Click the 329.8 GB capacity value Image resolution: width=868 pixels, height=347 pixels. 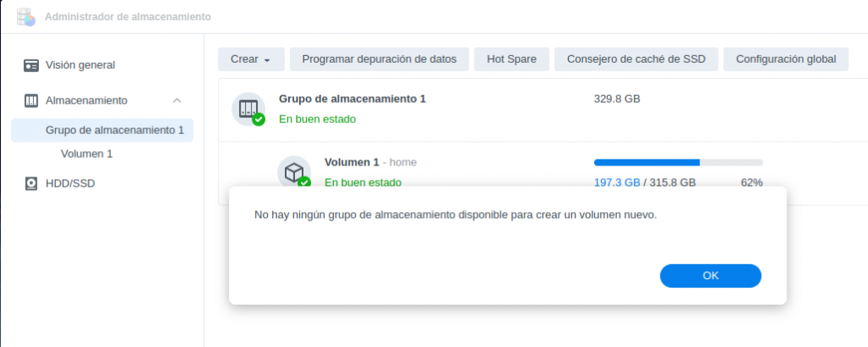(x=617, y=99)
